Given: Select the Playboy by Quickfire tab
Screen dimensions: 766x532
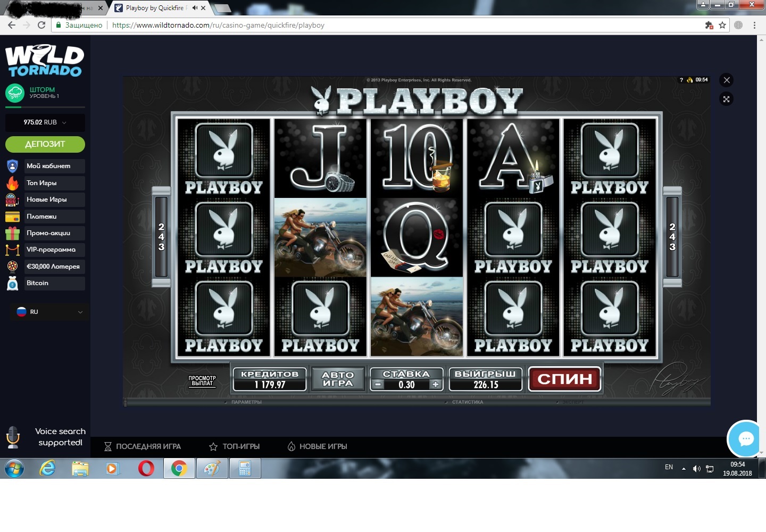Looking at the screenshot, I should point(160,8).
